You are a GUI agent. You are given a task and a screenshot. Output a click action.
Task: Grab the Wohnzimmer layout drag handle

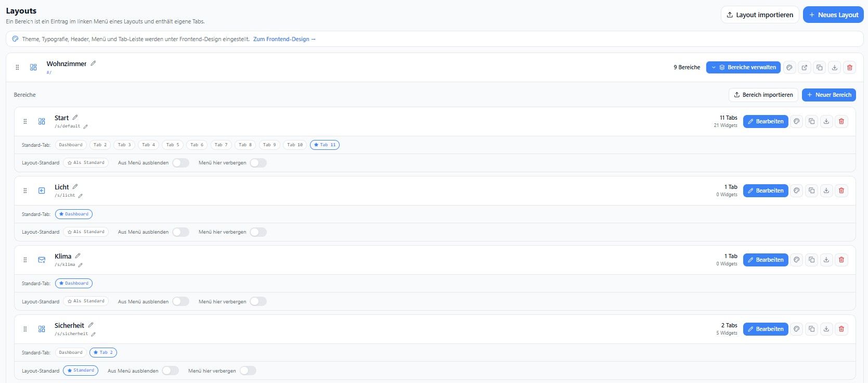tap(17, 67)
